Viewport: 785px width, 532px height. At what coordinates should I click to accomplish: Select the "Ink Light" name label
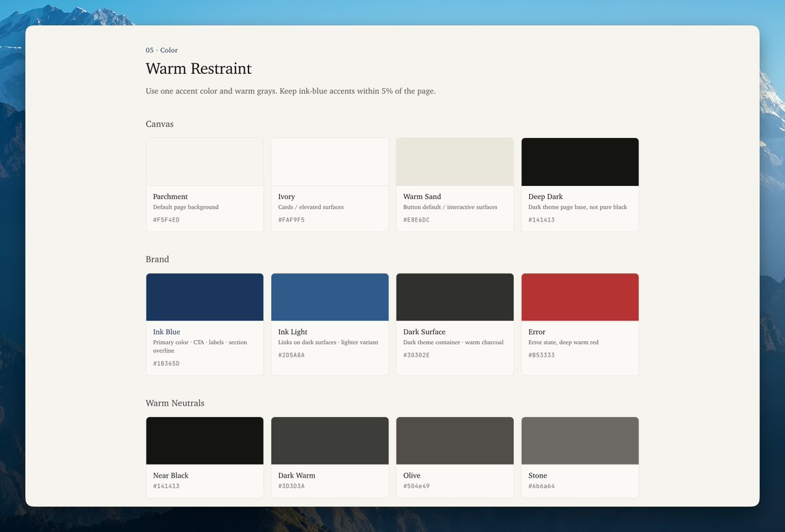coord(292,332)
